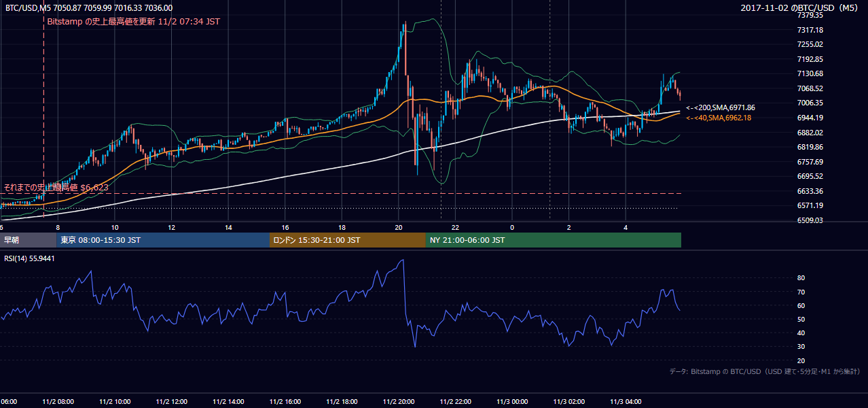The image size is (868, 408).
Task: Click the 11/2 20:00 time axis label
Action: point(399,401)
